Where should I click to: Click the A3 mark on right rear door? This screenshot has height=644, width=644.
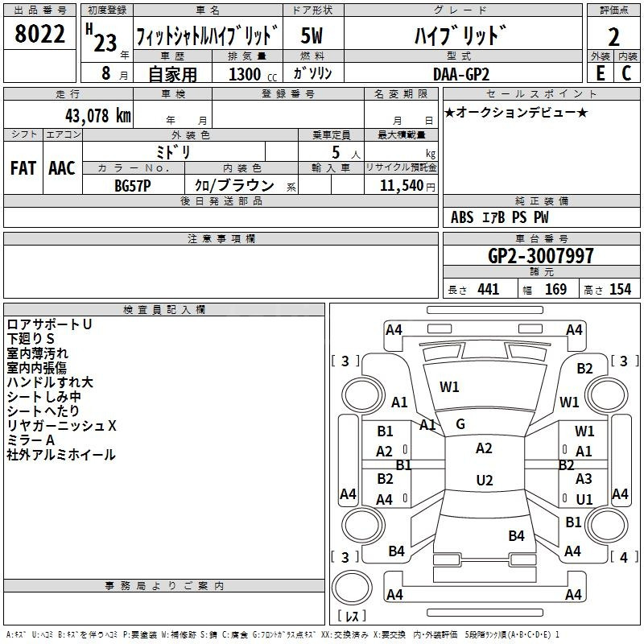coord(584,478)
